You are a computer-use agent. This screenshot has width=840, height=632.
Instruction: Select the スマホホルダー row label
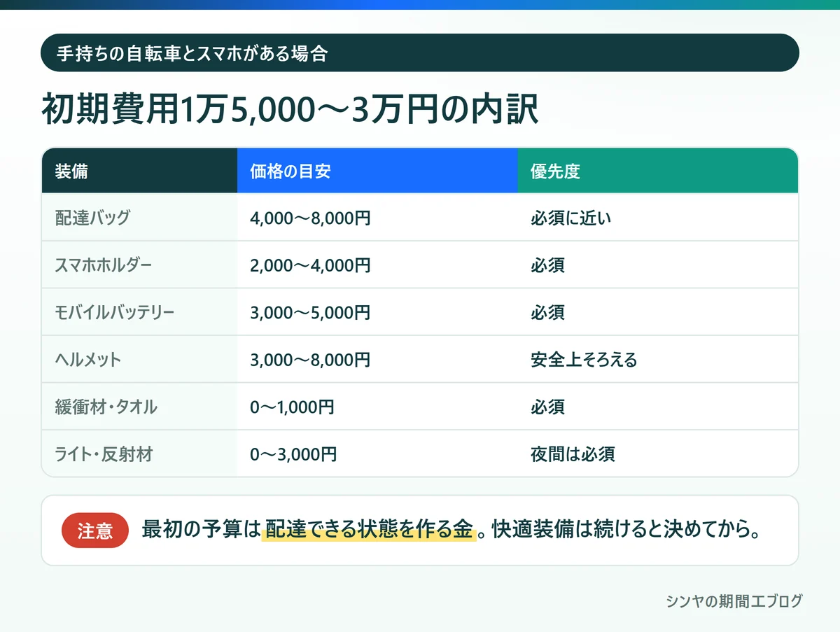[x=103, y=265]
